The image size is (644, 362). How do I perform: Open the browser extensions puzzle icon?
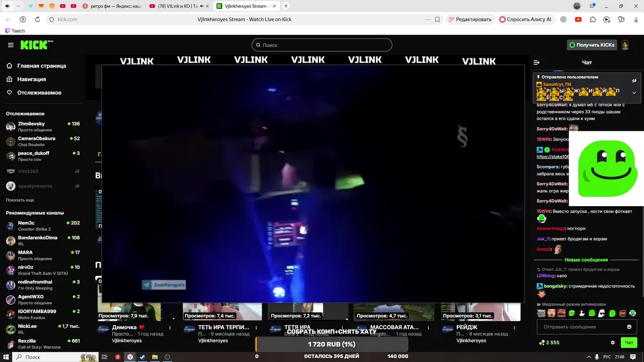coord(593,19)
